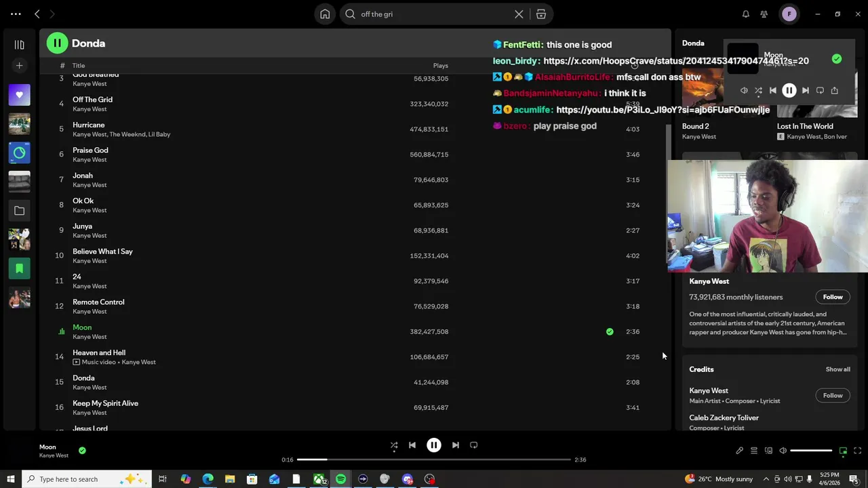Sort tracks by Plays column
Screen dimensions: 868x488
click(441, 66)
